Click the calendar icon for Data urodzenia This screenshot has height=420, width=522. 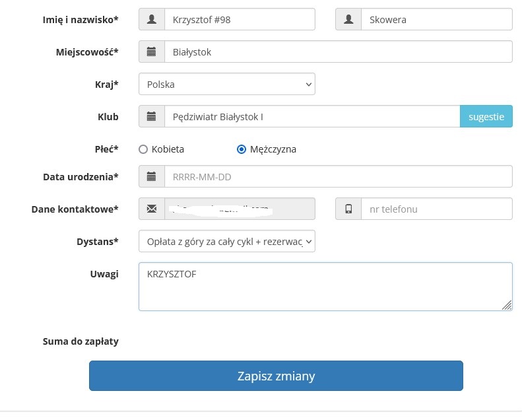tap(152, 176)
